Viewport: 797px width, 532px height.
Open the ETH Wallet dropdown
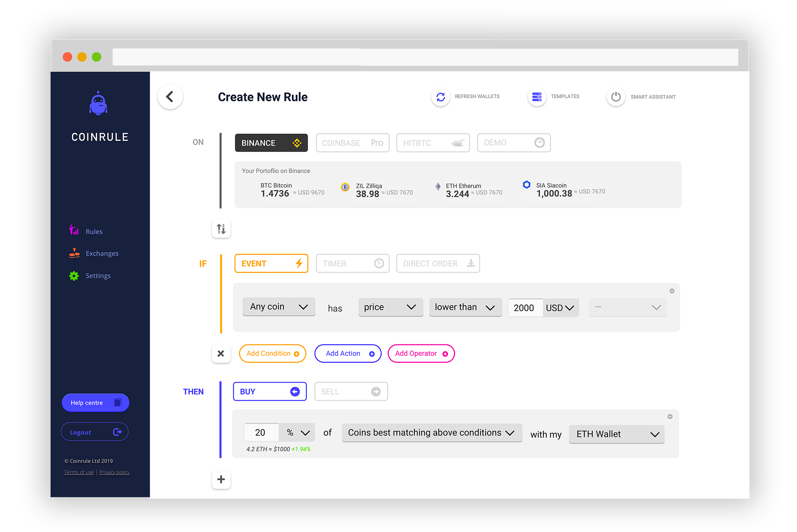[616, 434]
